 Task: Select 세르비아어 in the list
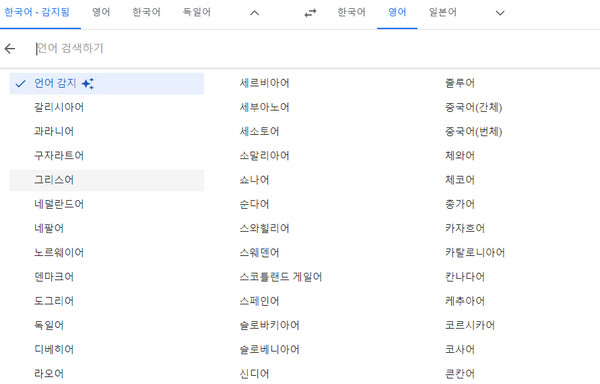pyautogui.click(x=264, y=83)
